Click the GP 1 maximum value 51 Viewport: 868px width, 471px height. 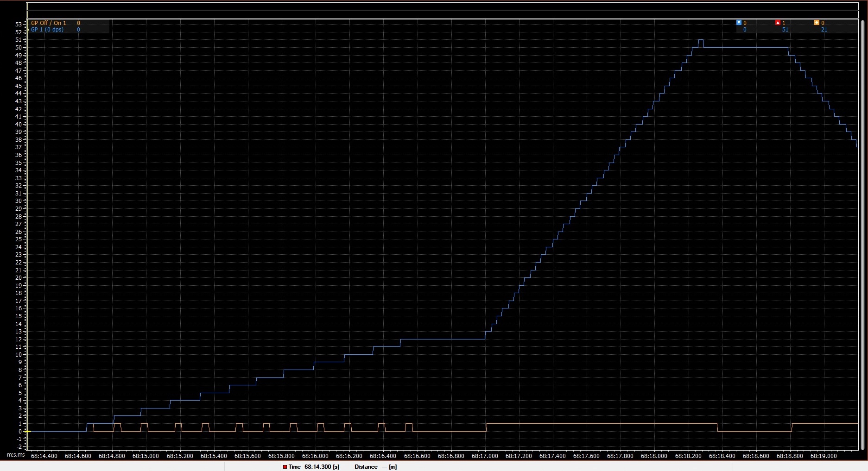(x=785, y=30)
